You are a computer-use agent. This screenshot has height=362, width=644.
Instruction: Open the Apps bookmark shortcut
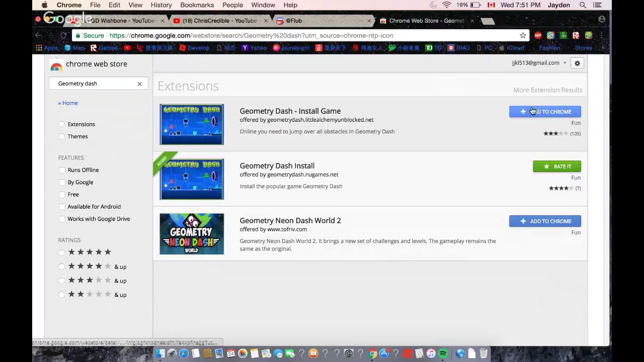[x=47, y=48]
